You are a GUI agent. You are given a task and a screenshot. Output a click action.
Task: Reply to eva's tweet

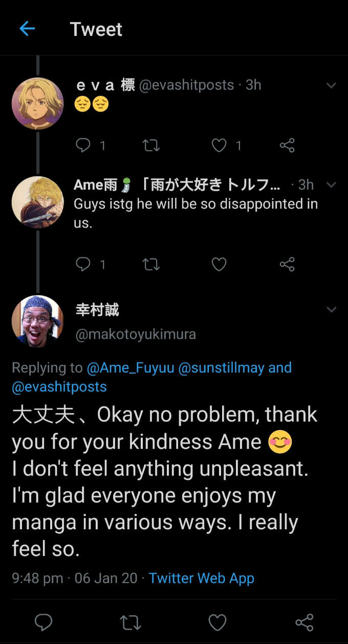click(83, 146)
